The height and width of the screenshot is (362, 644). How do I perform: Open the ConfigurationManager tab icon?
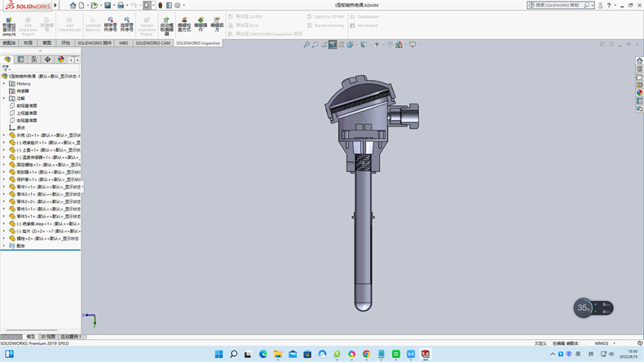coord(33,60)
